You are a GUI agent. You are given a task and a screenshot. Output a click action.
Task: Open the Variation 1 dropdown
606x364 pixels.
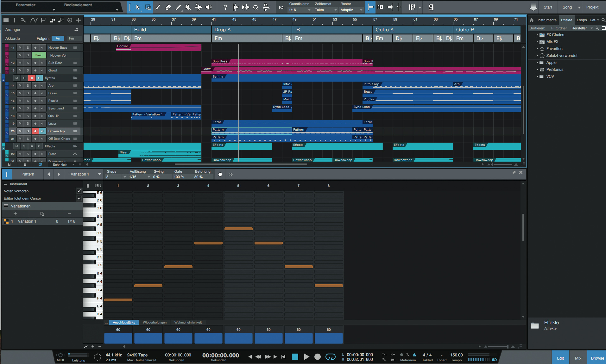[x=99, y=174]
